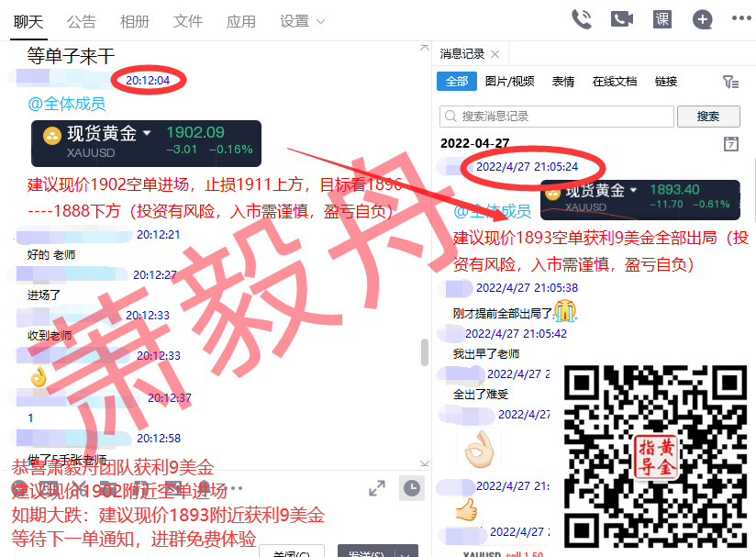Viewport: 756px width, 557px height.
Task: Open message filter options
Action: 730,82
